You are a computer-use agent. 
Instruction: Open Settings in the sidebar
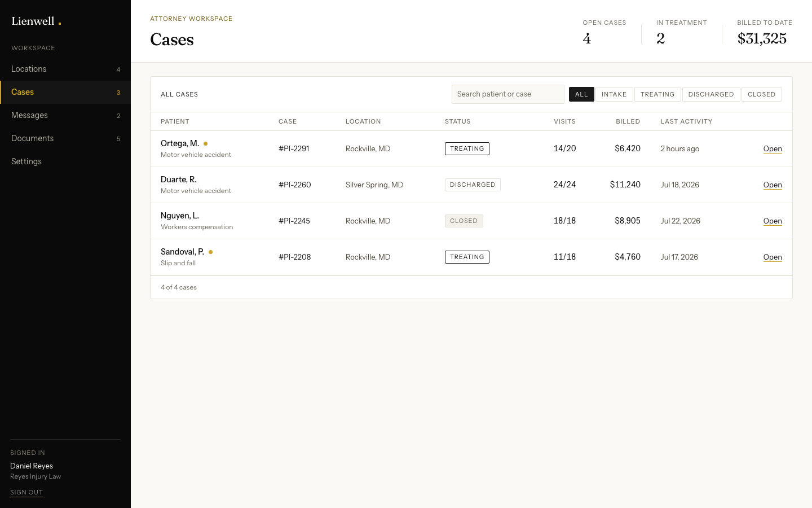click(65, 161)
